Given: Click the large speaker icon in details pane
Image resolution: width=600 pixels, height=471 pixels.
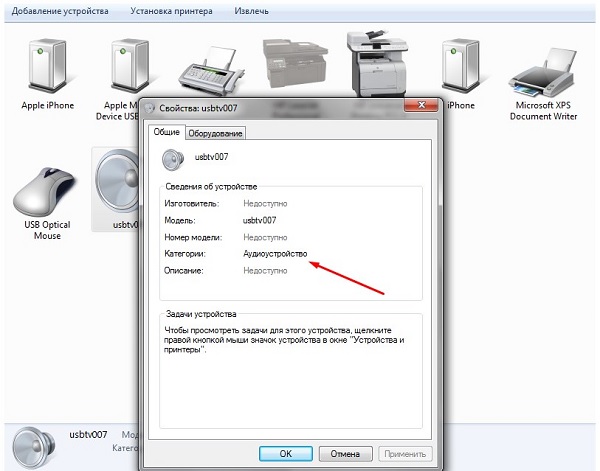Looking at the screenshot, I should tap(34, 448).
